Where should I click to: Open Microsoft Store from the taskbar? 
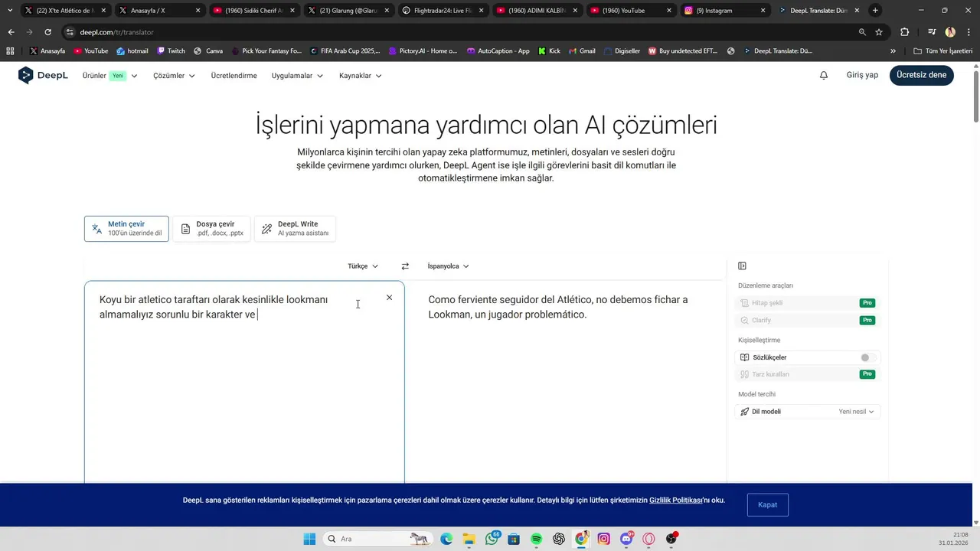pos(514,539)
